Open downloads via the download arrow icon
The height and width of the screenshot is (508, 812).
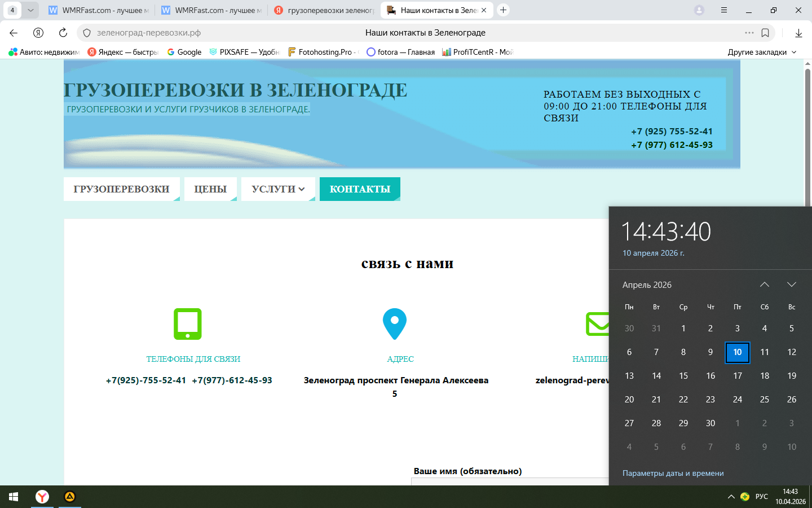[x=798, y=33]
